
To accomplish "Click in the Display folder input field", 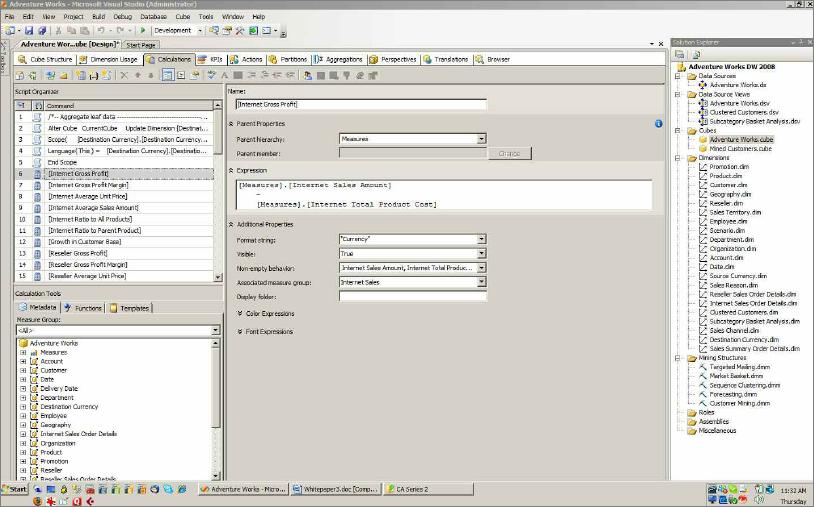I will [413, 297].
